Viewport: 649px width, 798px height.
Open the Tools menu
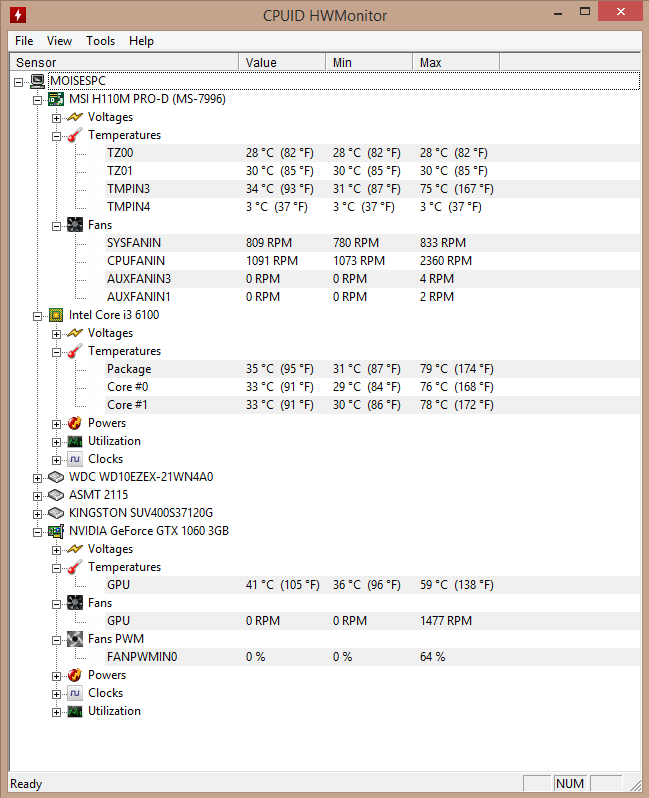(x=100, y=41)
